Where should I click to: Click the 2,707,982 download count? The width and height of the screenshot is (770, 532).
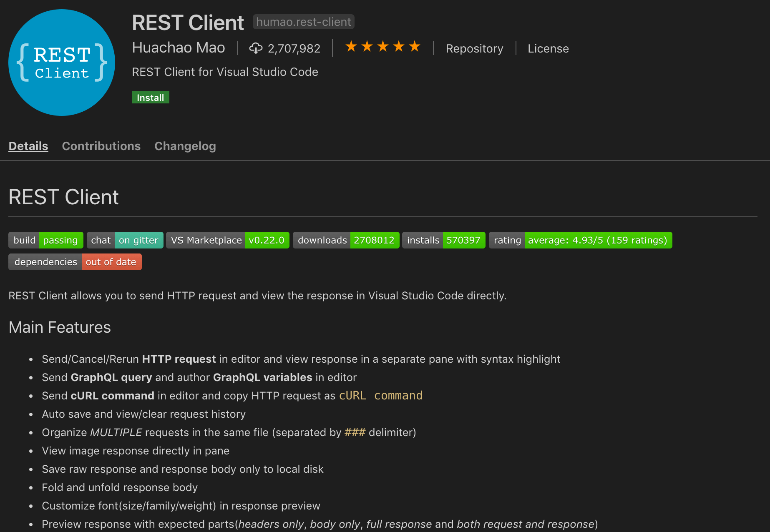[294, 49]
